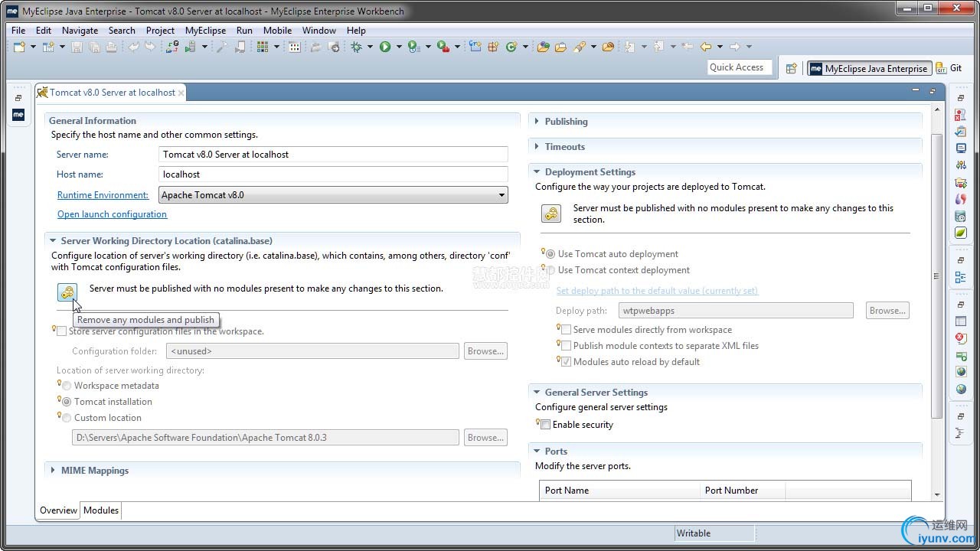
Task: Click the Open Type folder icon
Action: coord(544,47)
